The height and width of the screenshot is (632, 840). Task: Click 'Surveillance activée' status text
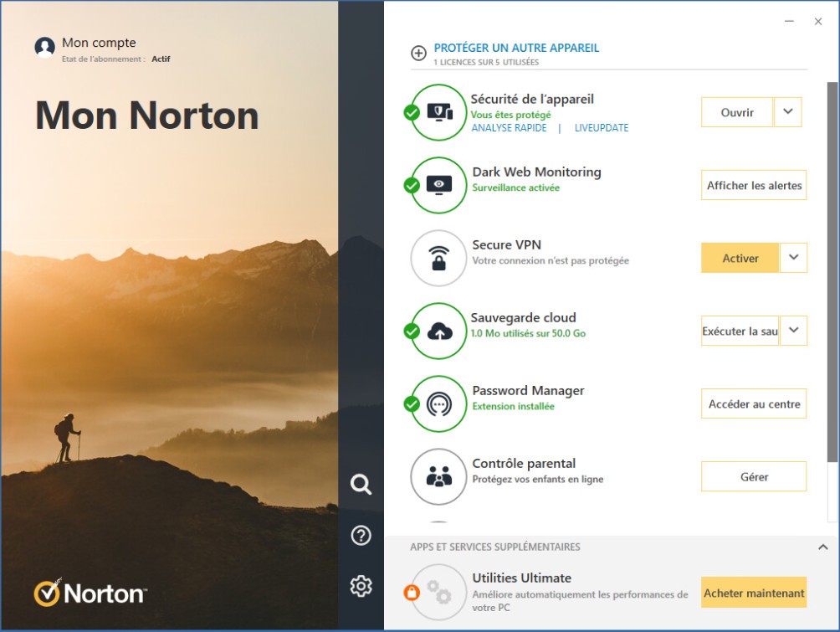[x=516, y=188]
